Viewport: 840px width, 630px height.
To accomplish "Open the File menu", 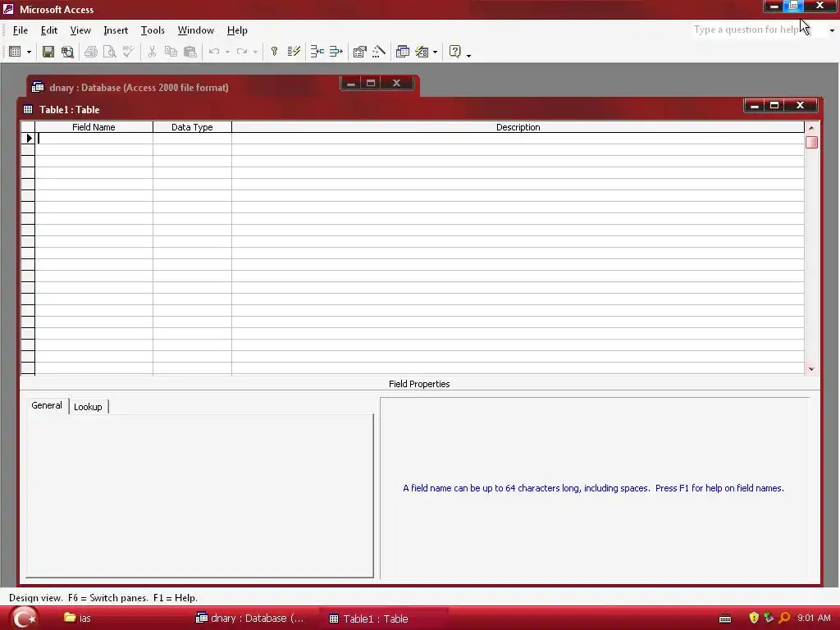I will click(21, 30).
